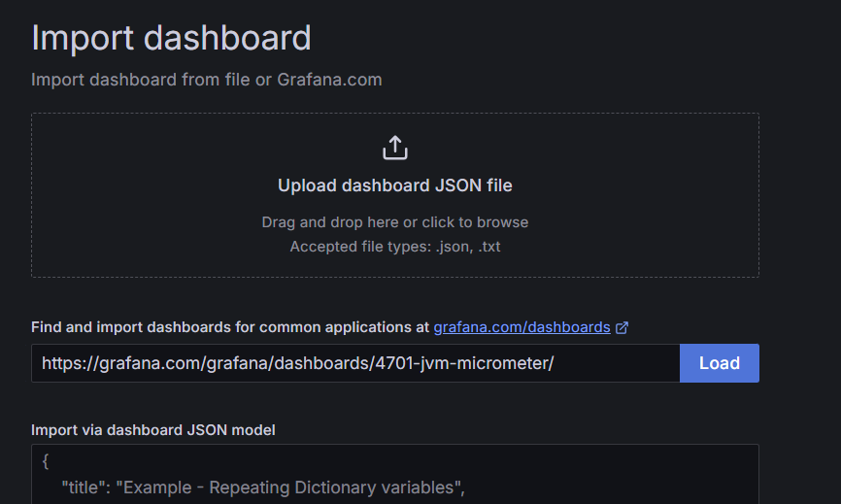Image resolution: width=841 pixels, height=504 pixels.
Task: Click inside the dashboard JSON model text area
Action: point(395,474)
